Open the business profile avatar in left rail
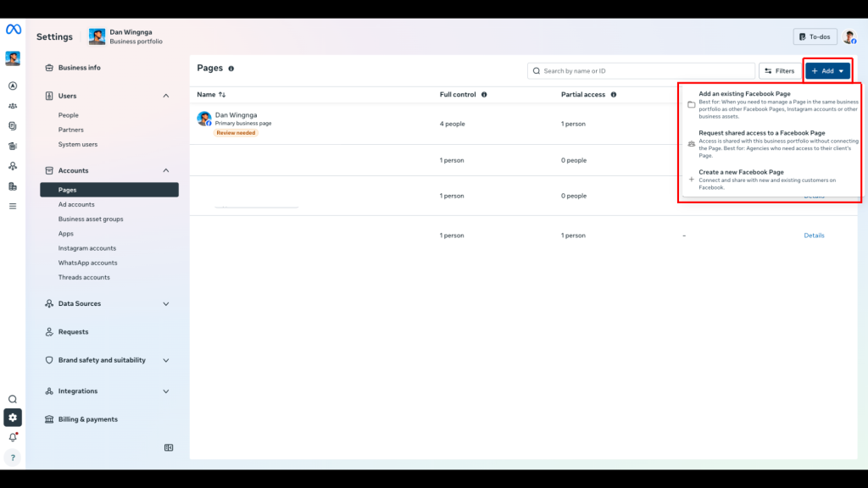Image resolution: width=868 pixels, height=488 pixels. 13,58
